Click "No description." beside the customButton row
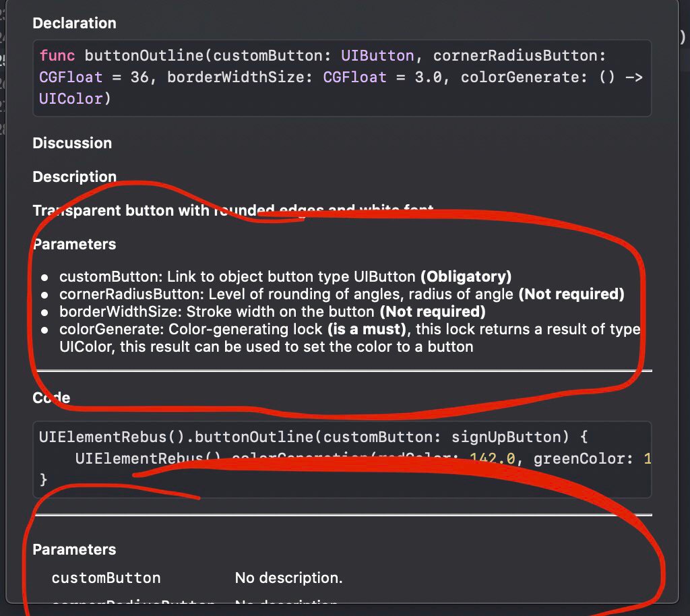Viewport: 690px width, 616px height. pos(288,578)
